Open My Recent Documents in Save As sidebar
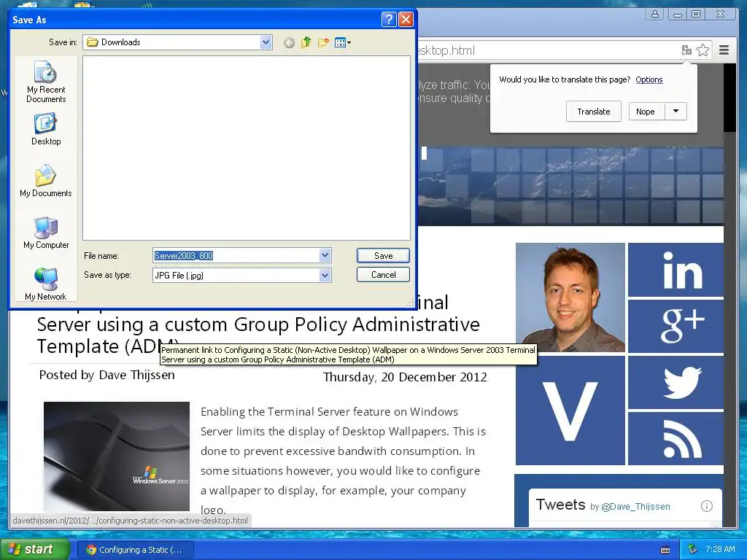This screenshot has width=747, height=560. click(46, 82)
